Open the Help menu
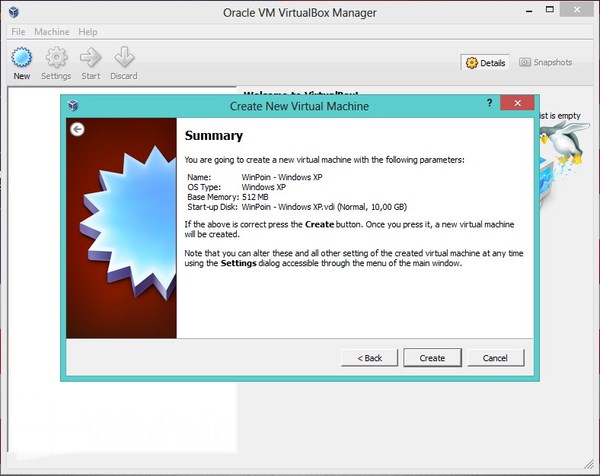The width and height of the screenshot is (600, 476). (x=88, y=32)
